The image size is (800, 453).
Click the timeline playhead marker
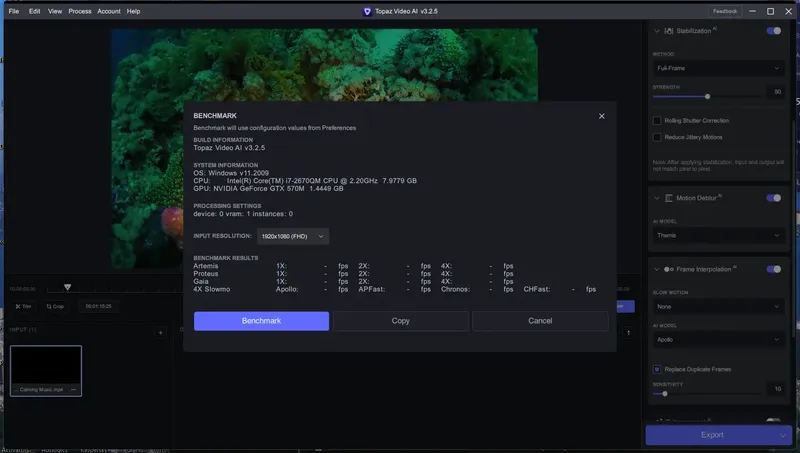tap(67, 288)
